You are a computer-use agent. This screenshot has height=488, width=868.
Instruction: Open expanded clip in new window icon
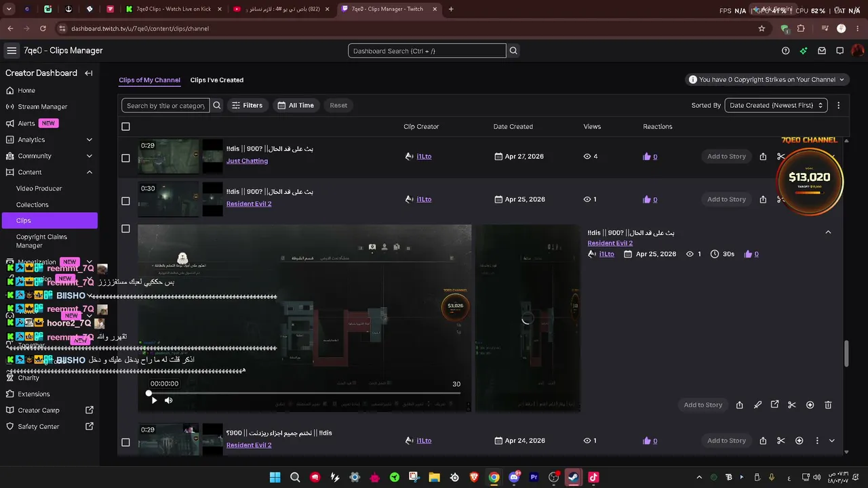tap(774, 405)
